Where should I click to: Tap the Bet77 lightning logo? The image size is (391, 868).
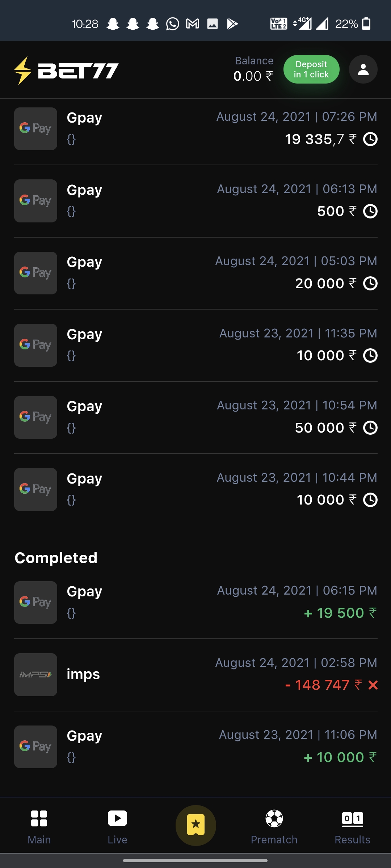tap(66, 71)
